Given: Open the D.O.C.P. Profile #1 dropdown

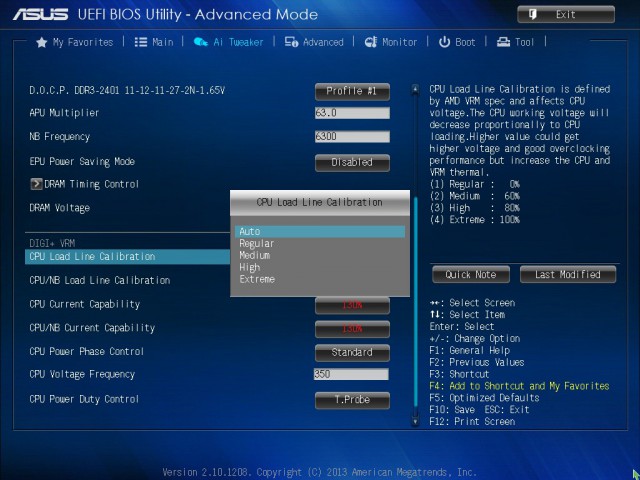Looking at the screenshot, I should [352, 91].
